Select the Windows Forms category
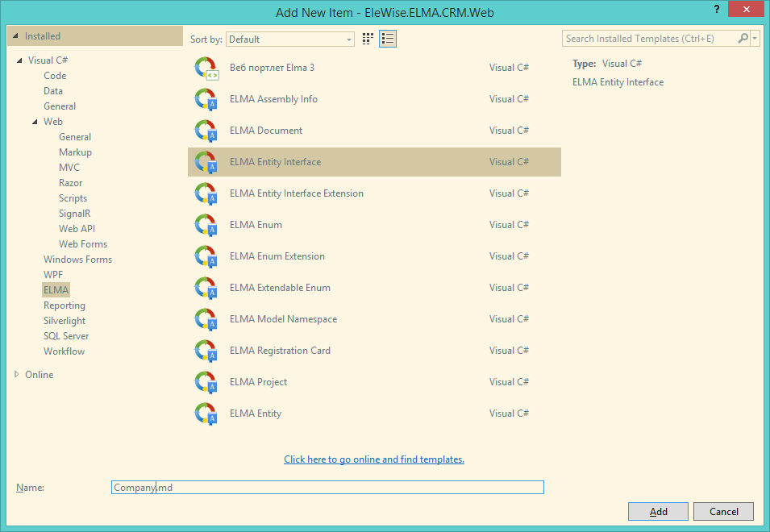 77,259
